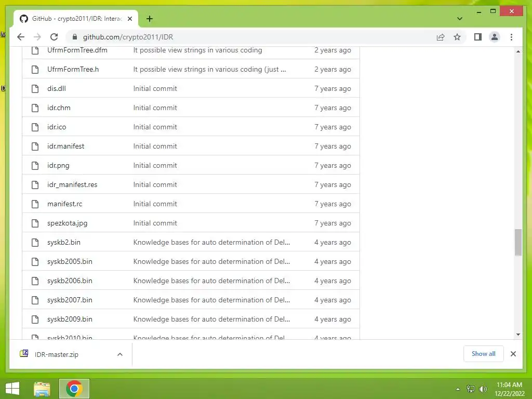Open the spezkota.jpg file
Screen dimensions: 532x399
point(67,223)
